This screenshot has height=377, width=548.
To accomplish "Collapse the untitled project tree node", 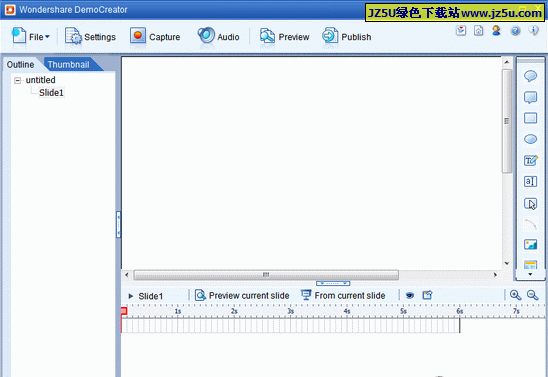I will pos(17,81).
